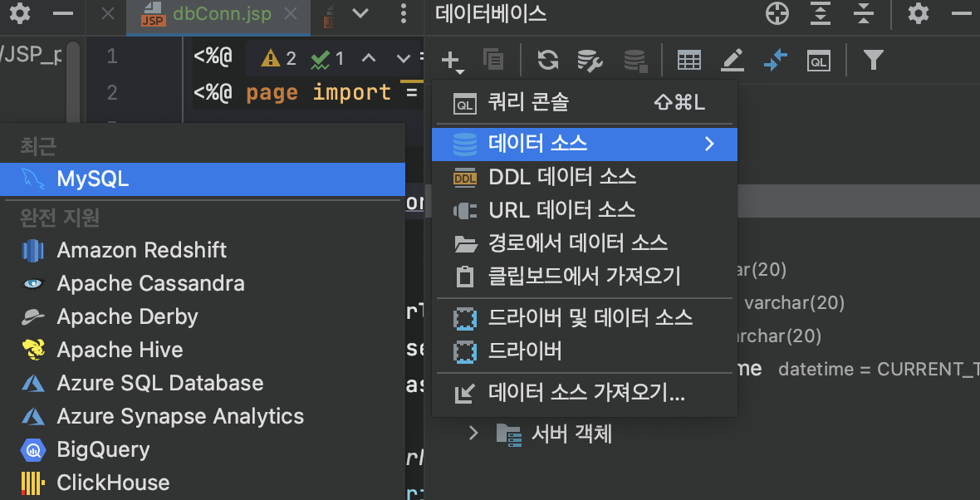
Task: Click the duplicate data source icon
Action: (x=493, y=60)
